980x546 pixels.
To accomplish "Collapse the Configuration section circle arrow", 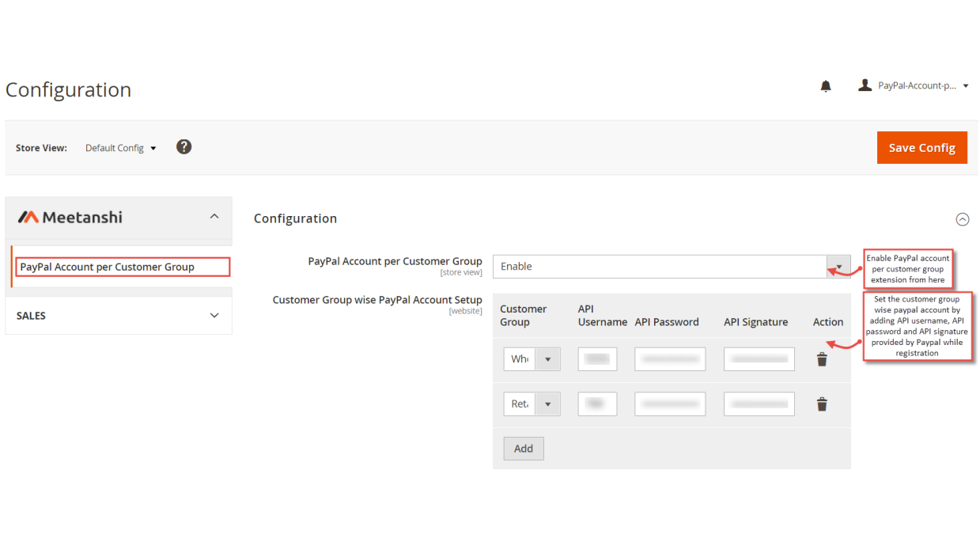I will [962, 219].
